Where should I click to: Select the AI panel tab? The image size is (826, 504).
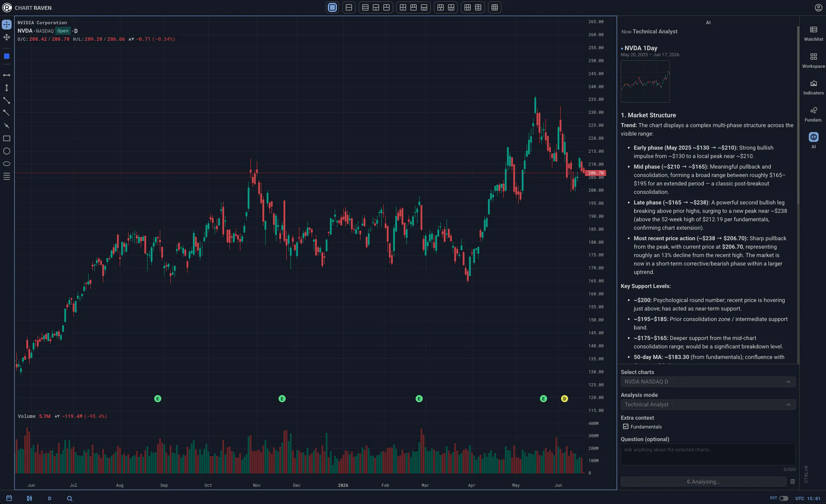813,140
